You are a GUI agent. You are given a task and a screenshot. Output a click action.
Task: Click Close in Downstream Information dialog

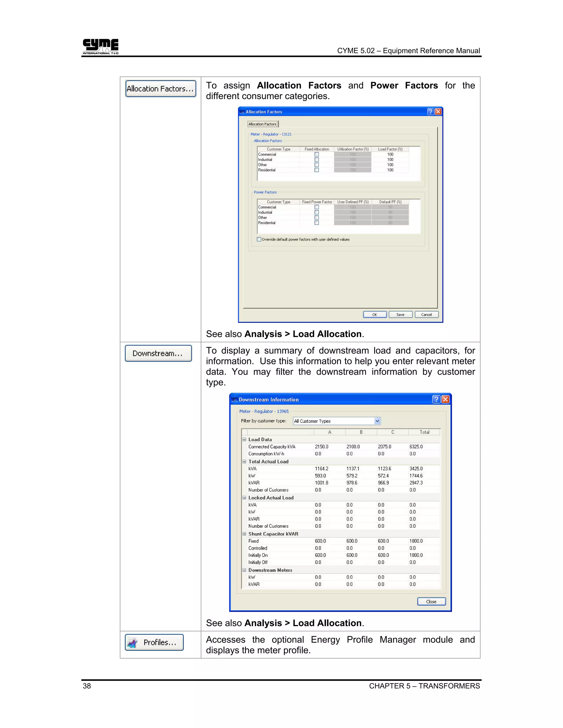tap(431, 602)
